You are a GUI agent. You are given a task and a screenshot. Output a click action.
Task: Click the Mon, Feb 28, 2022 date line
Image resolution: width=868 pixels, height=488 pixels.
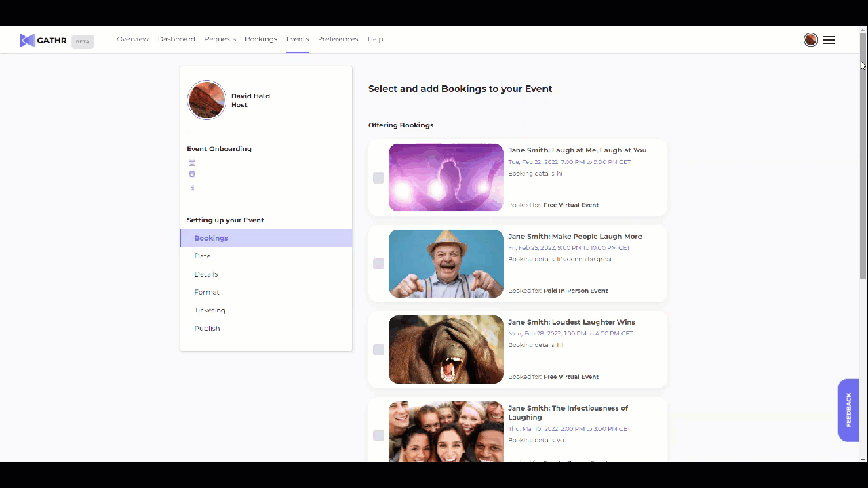click(x=570, y=333)
